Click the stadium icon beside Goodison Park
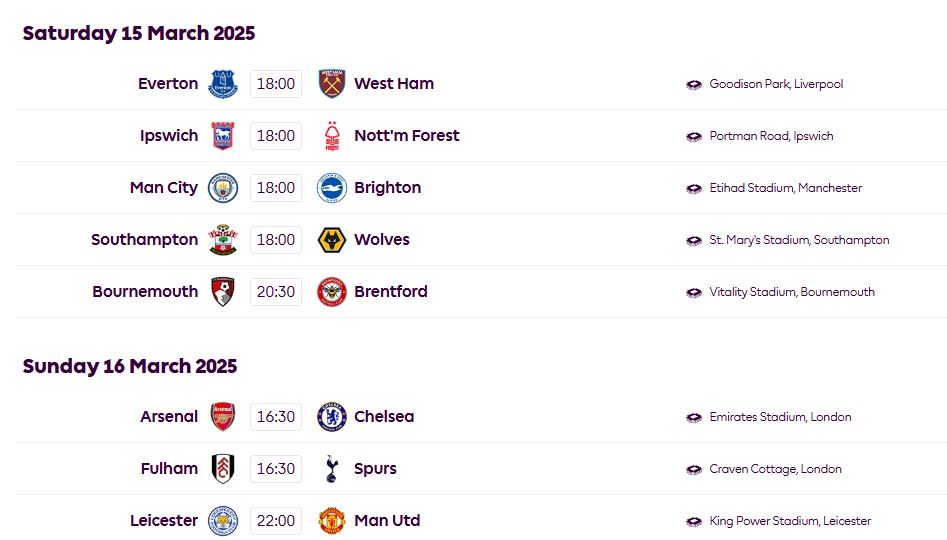The width and height of the screenshot is (947, 540). (694, 85)
